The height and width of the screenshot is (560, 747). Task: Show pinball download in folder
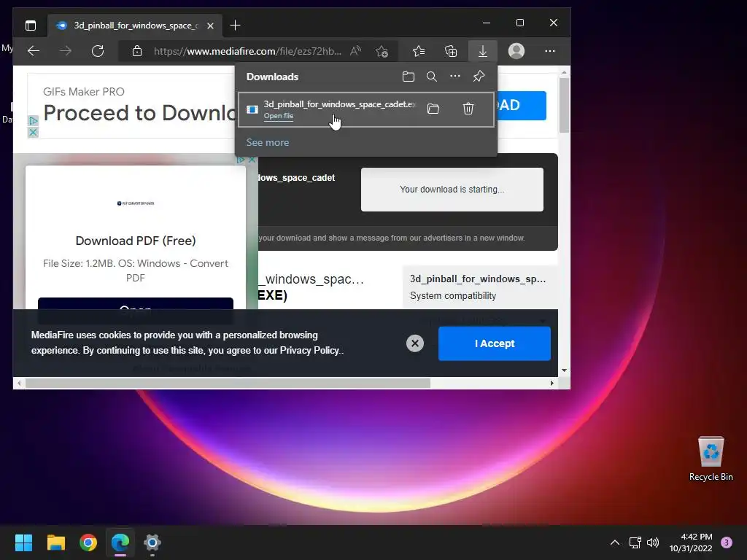tap(433, 109)
